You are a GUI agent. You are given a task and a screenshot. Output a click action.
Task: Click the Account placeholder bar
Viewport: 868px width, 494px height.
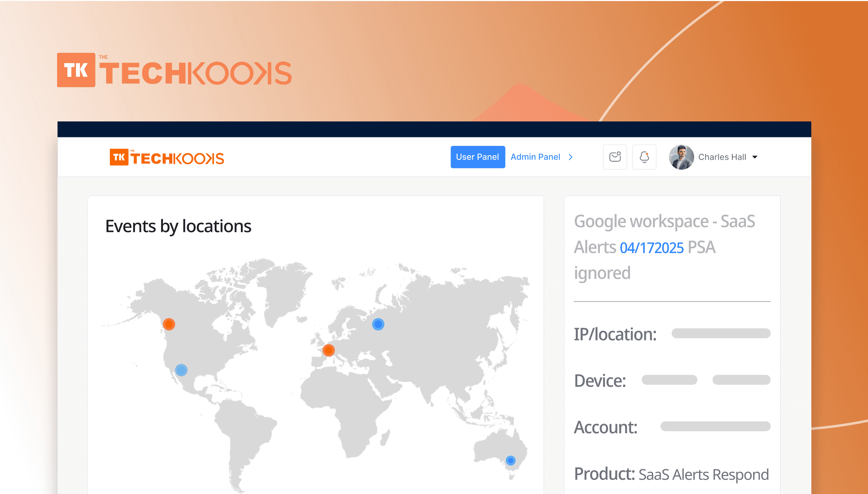click(x=715, y=426)
